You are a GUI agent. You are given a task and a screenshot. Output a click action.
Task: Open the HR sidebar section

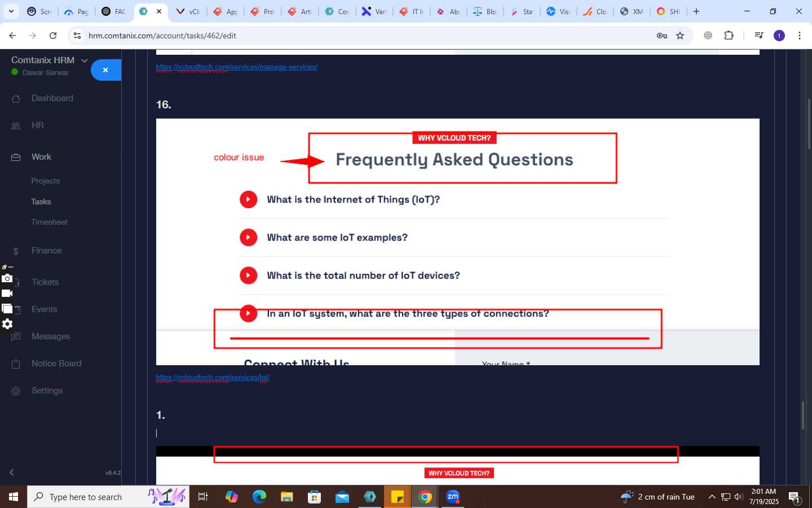click(37, 125)
